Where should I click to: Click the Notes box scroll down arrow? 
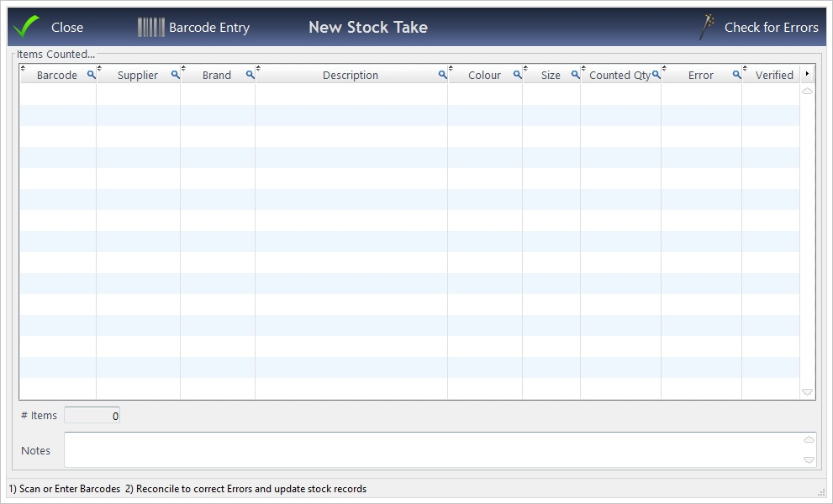809,460
